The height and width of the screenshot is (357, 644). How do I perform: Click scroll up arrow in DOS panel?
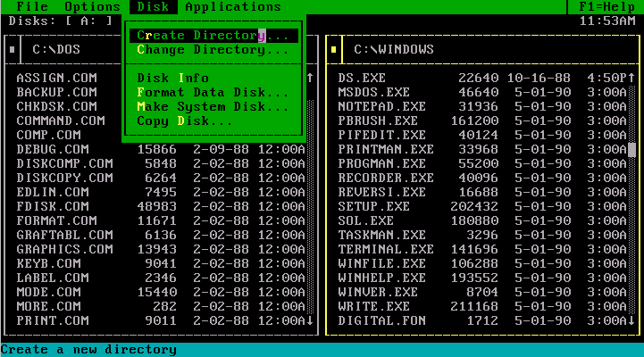click(x=310, y=78)
